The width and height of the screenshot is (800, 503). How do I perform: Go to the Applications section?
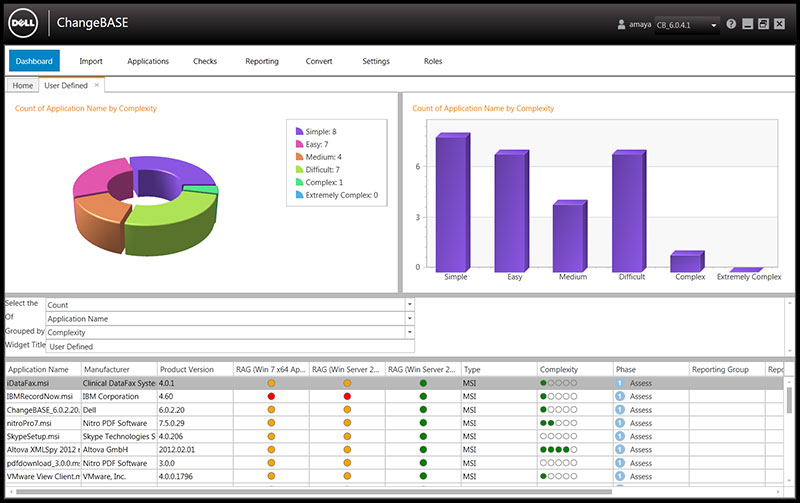tap(148, 61)
